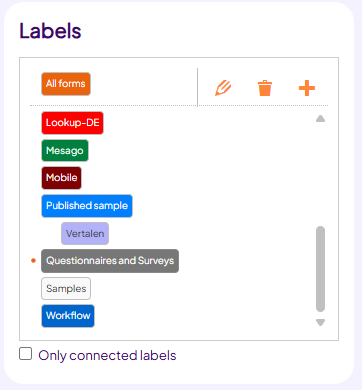Click the Only connected labels text
The width and height of the screenshot is (362, 390).
point(107,355)
